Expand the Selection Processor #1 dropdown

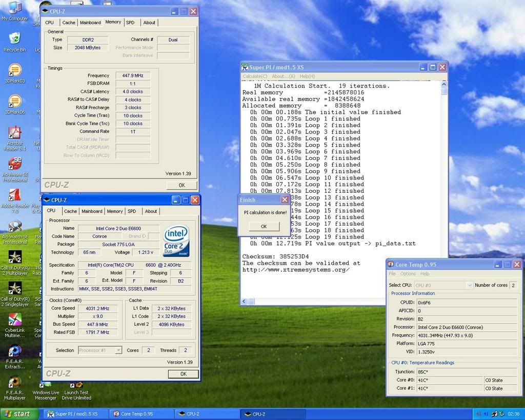pos(118,350)
